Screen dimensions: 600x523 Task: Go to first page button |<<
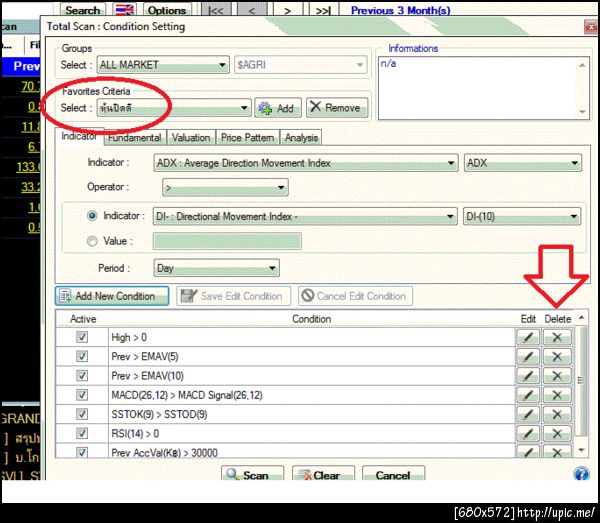tap(216, 10)
